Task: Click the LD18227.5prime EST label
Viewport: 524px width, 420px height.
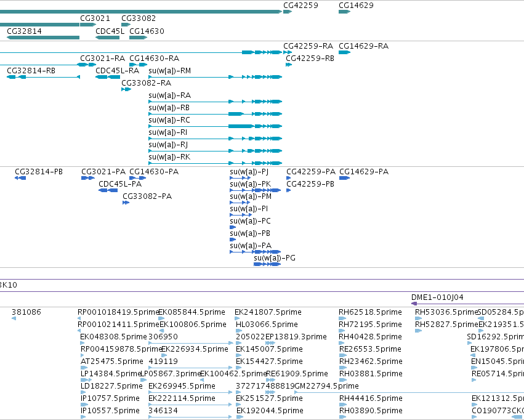Action: coord(111,386)
